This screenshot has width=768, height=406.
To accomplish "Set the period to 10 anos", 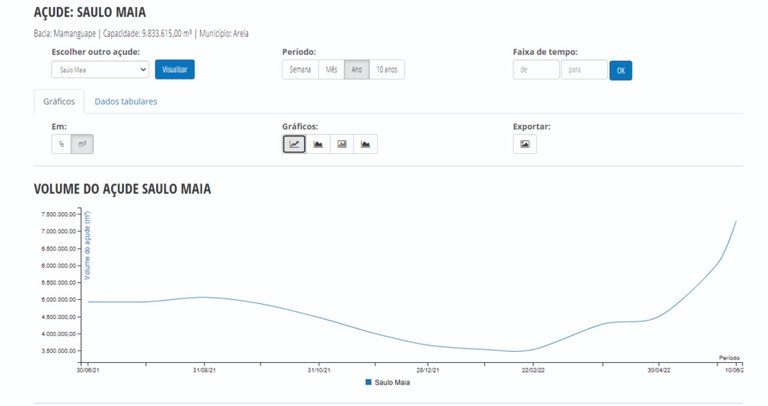I will 387,70.
